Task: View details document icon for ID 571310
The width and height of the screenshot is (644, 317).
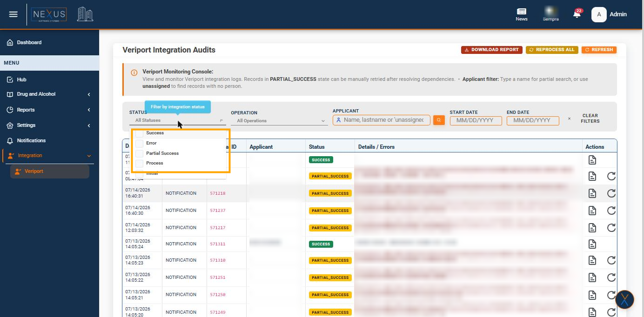Action: click(592, 260)
